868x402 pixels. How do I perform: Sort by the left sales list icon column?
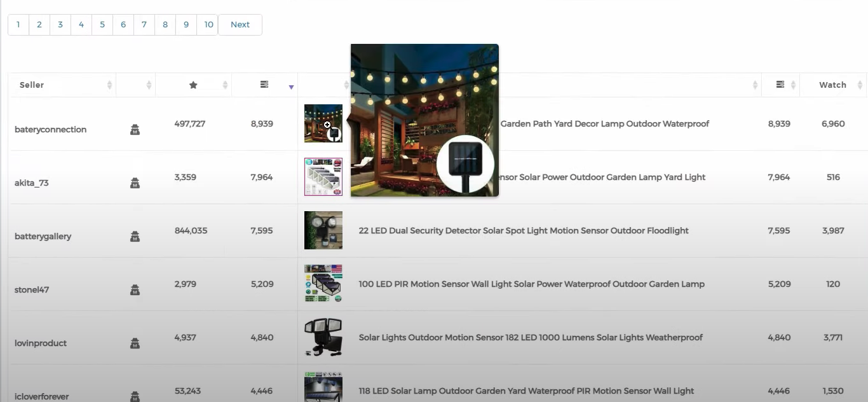[x=264, y=85]
